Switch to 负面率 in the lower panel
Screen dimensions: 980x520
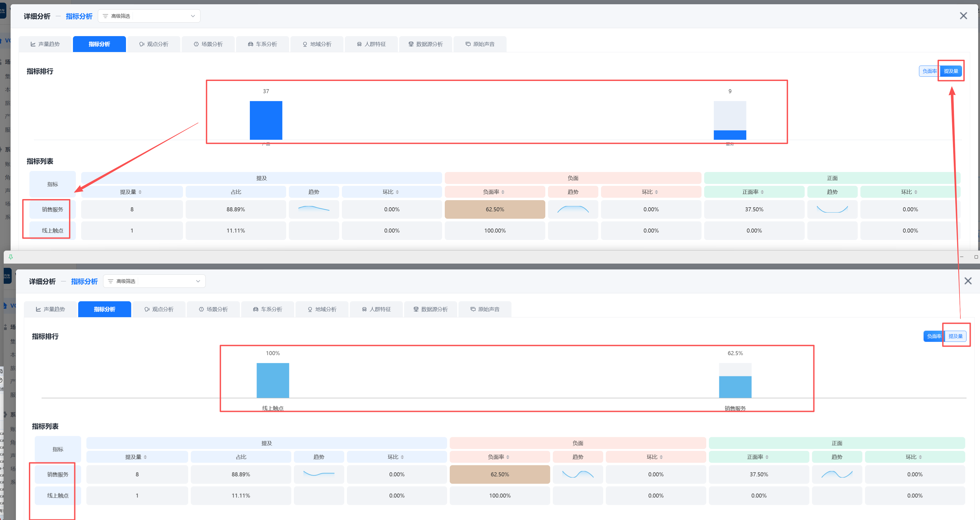tap(934, 336)
